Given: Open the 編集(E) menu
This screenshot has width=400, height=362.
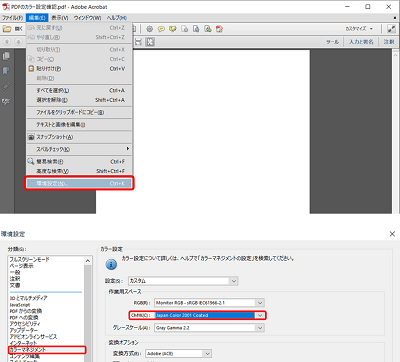Looking at the screenshot, I should point(37,18).
